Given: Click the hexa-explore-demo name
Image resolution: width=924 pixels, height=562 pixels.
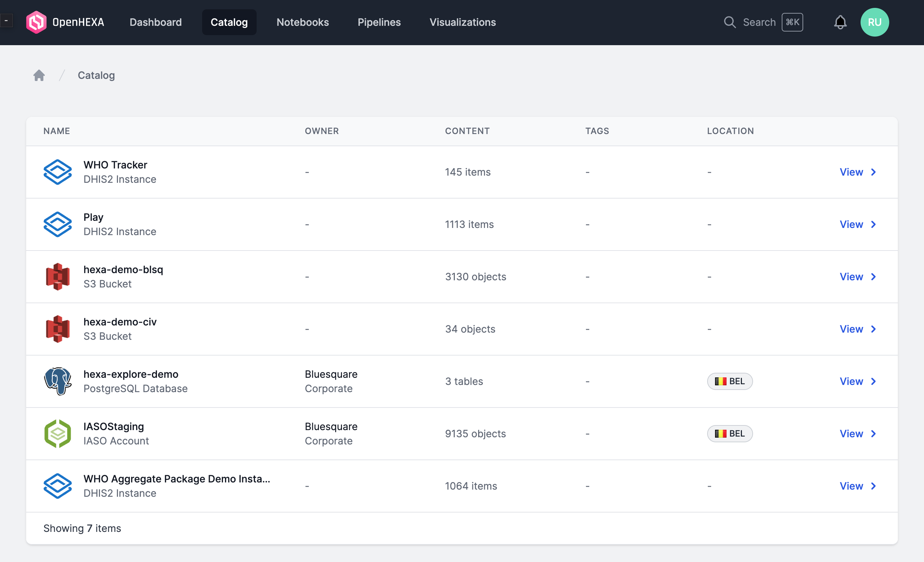Looking at the screenshot, I should pyautogui.click(x=131, y=374).
